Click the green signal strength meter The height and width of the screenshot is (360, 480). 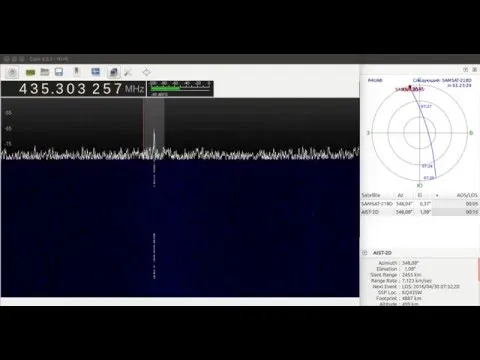(x=180, y=89)
